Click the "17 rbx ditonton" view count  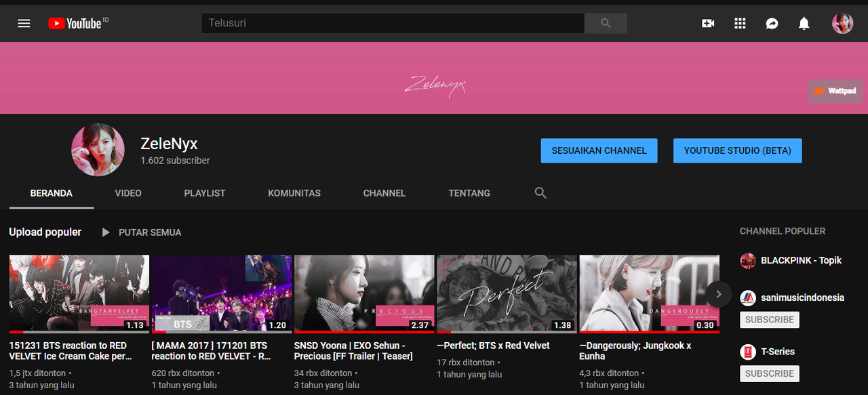(x=466, y=362)
